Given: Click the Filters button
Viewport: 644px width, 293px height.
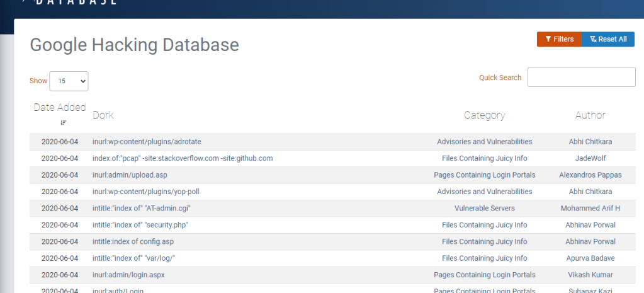Looking at the screenshot, I should pyautogui.click(x=559, y=39).
